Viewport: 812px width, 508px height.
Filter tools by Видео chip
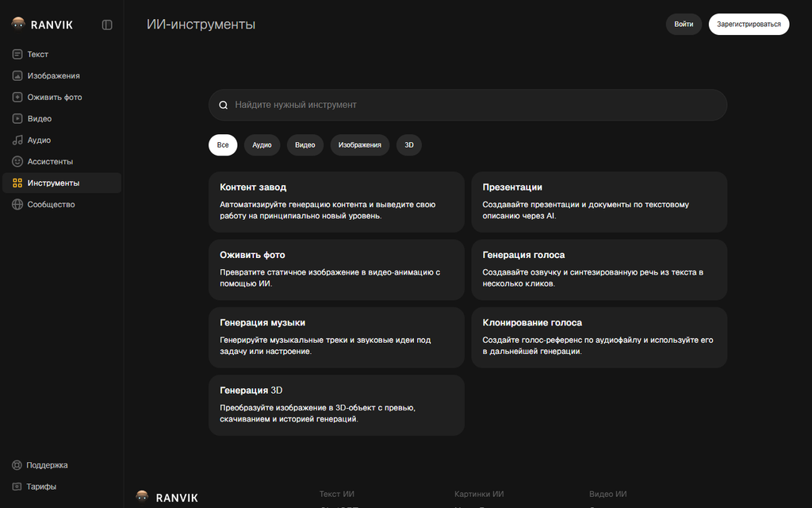pos(305,145)
